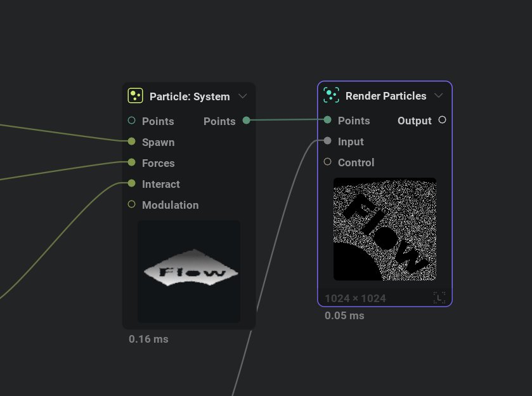Viewport: 532px width, 396px height.
Task: Open the Particle: System Flow preview thumbnail
Action: coord(189,272)
